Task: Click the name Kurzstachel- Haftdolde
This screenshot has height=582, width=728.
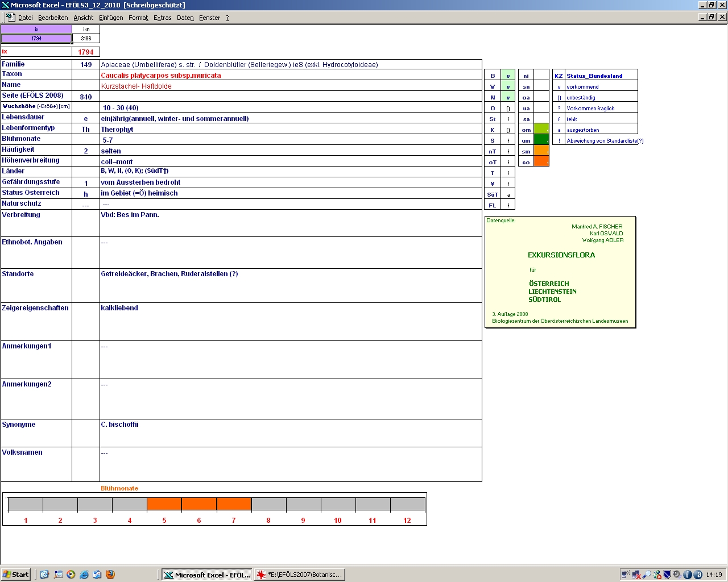Action: (136, 86)
